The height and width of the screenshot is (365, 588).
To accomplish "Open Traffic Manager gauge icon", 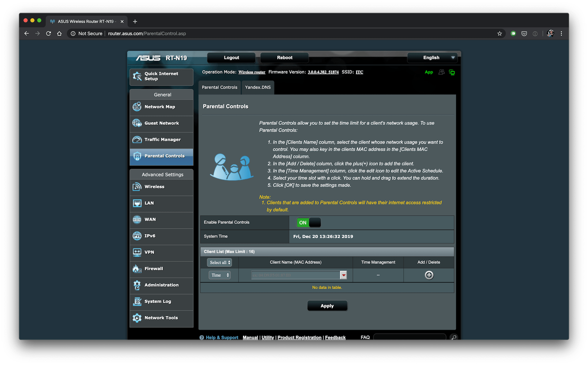I will coord(137,139).
